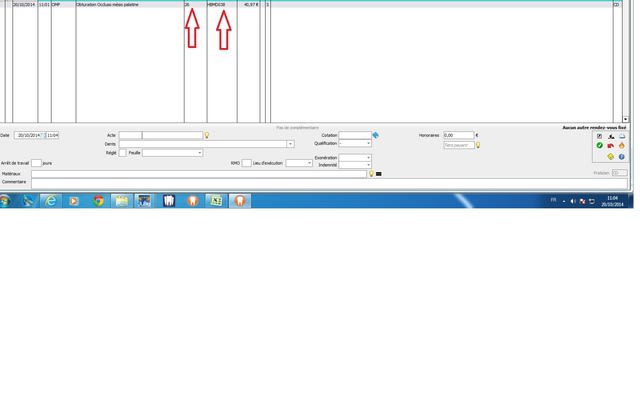This screenshot has height=400, width=640.
Task: Click the green checkmark validate icon
Action: tap(599, 145)
